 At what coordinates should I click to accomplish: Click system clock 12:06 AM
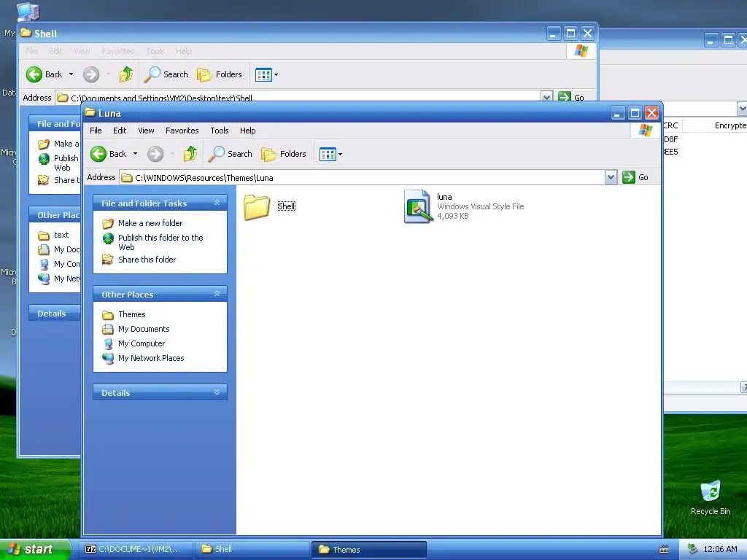coord(720,549)
